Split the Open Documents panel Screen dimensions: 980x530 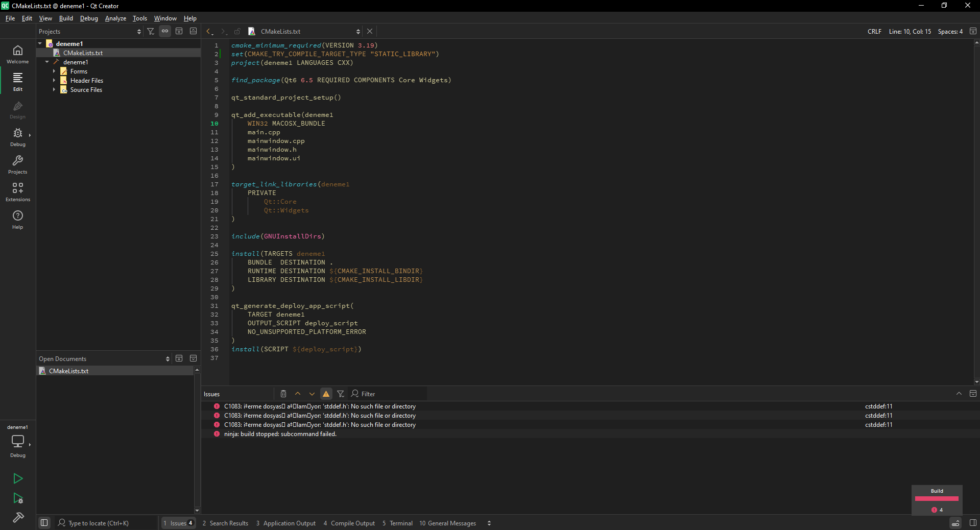(x=179, y=358)
